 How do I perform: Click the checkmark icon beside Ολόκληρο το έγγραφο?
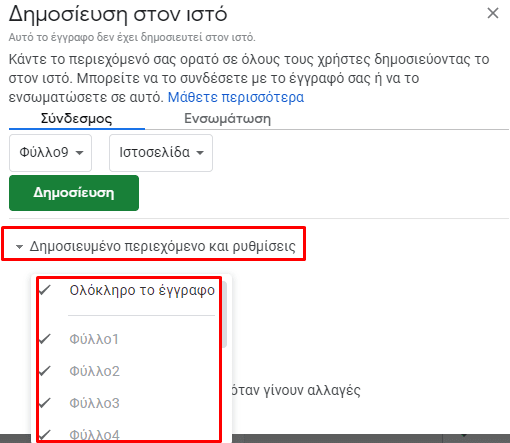point(44,290)
